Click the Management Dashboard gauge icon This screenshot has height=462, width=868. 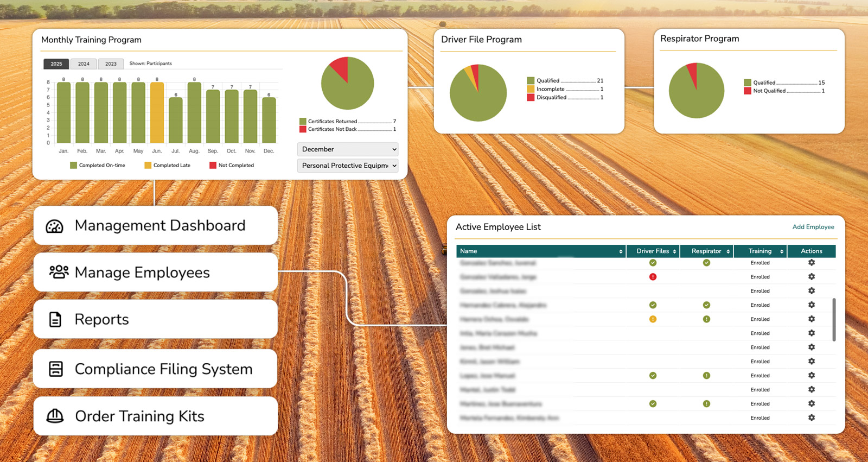click(54, 226)
